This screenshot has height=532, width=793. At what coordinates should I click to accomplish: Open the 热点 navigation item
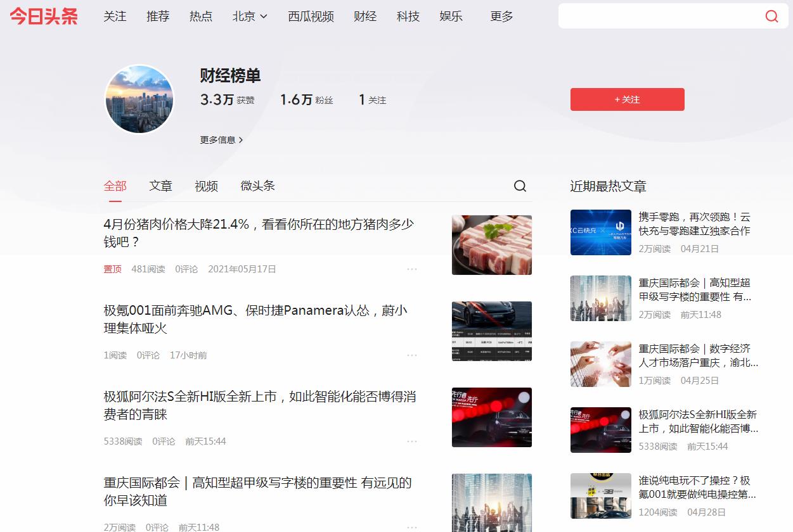(x=201, y=16)
